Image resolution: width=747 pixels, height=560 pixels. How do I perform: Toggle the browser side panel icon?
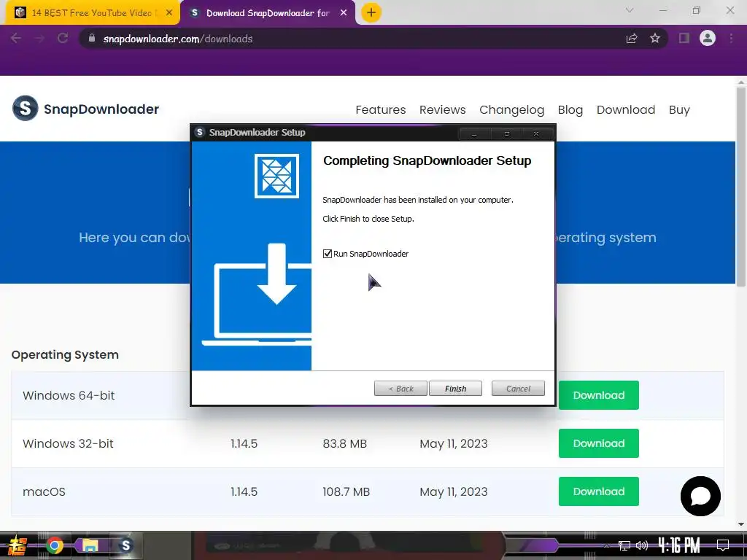pyautogui.click(x=684, y=39)
